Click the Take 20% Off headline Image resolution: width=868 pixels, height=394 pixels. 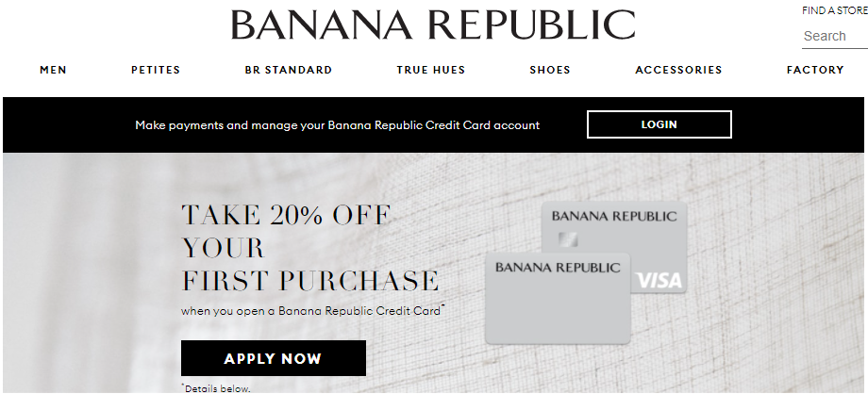tap(309, 247)
